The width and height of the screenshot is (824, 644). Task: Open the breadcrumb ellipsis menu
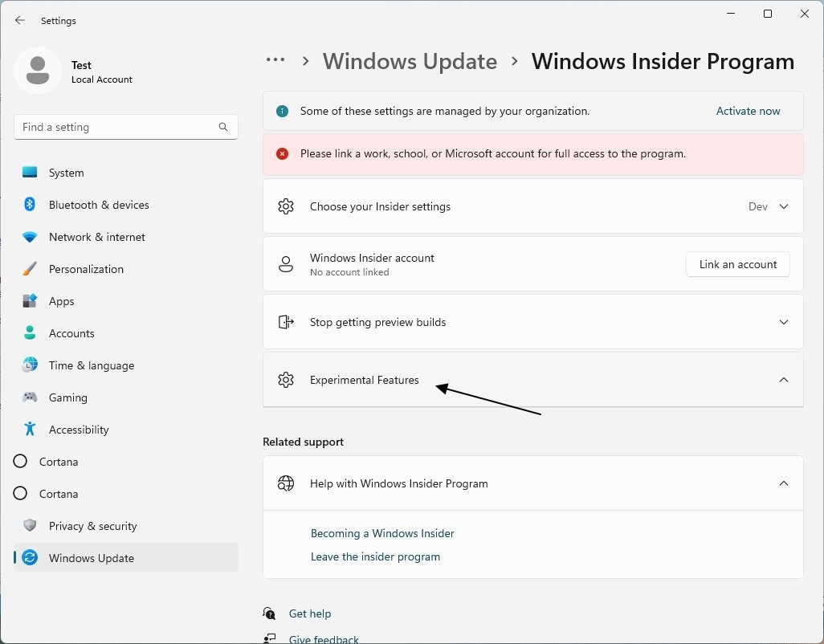(x=275, y=60)
